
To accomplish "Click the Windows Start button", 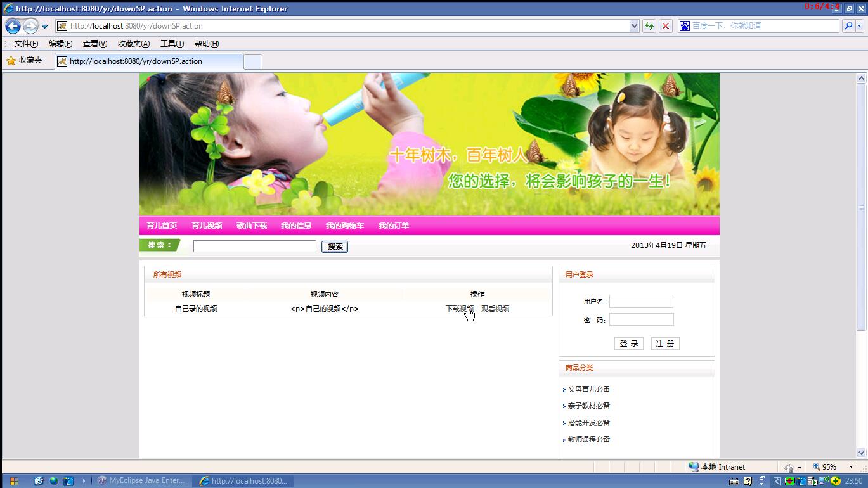I will coord(14,481).
